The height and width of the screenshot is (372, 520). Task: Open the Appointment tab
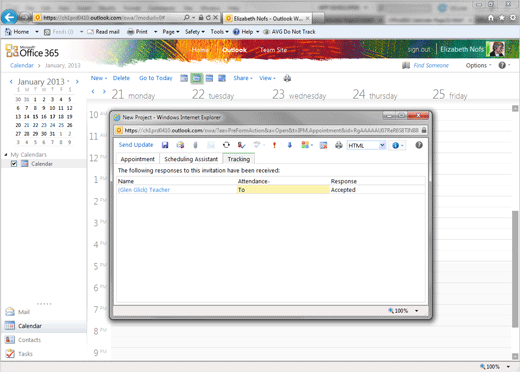coord(138,159)
